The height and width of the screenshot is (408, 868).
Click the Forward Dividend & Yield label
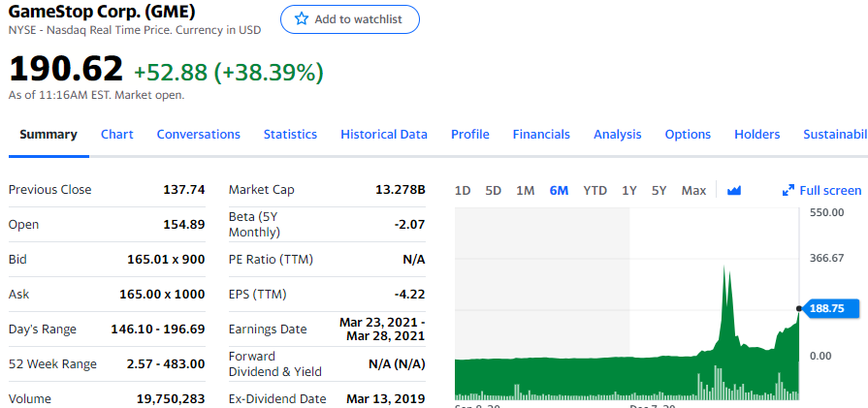click(275, 364)
